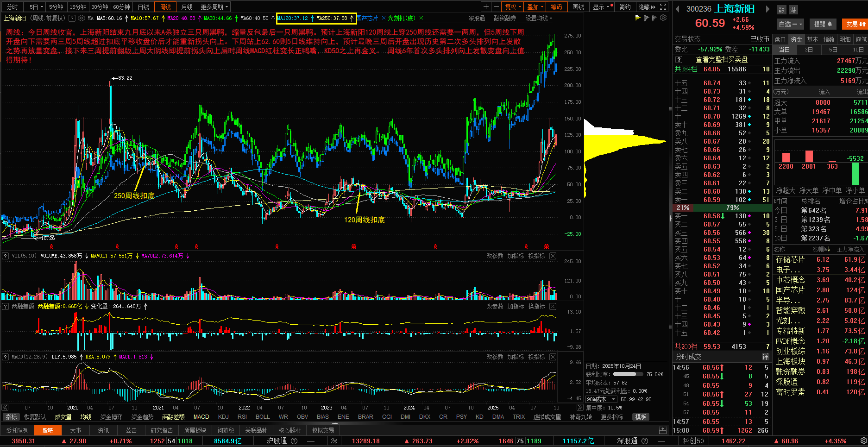Select the 盘口 tab in right panel

(x=780, y=39)
